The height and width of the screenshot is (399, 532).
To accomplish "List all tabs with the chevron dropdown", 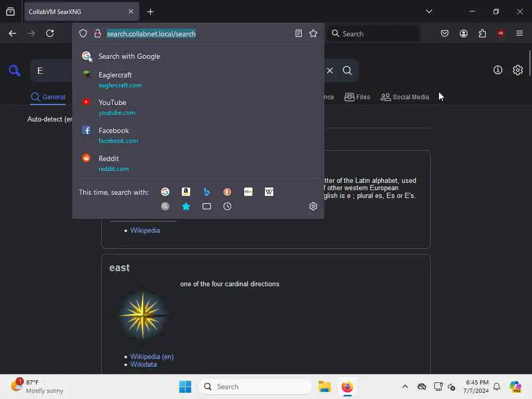I will point(429,11).
